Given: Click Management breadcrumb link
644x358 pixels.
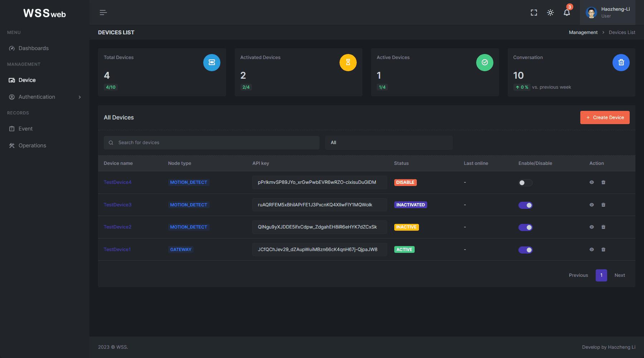Looking at the screenshot, I should tap(583, 33).
